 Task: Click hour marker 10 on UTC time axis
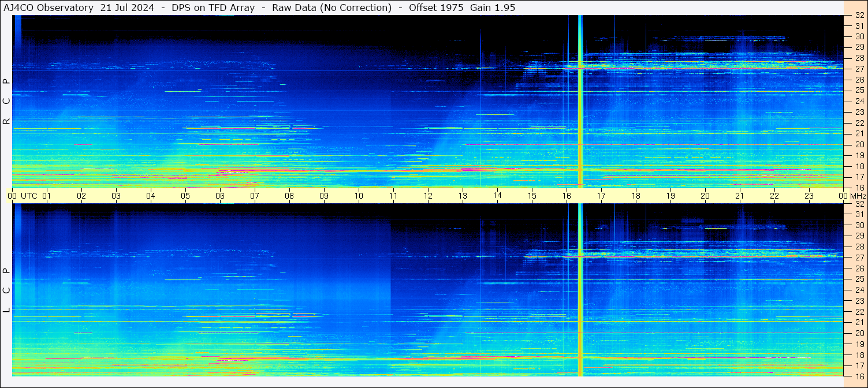pos(359,196)
